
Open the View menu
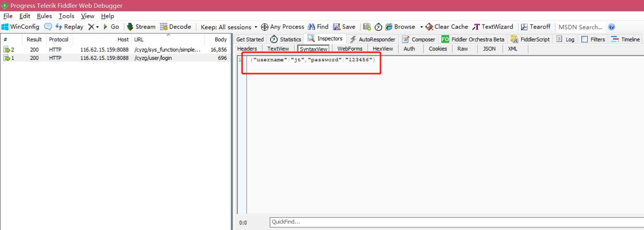(x=87, y=16)
